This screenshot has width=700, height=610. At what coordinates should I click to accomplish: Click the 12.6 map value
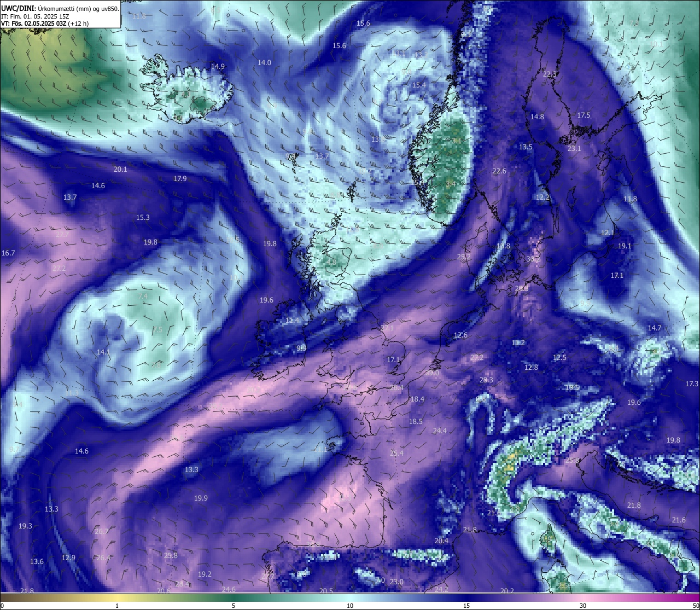[460, 335]
